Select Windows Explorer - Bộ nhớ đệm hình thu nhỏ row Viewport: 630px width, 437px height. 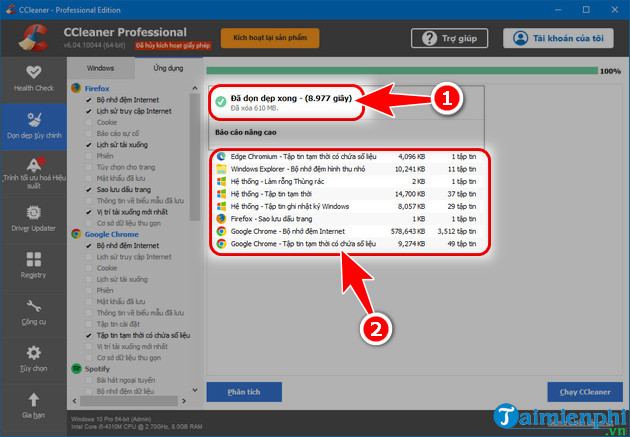[346, 169]
